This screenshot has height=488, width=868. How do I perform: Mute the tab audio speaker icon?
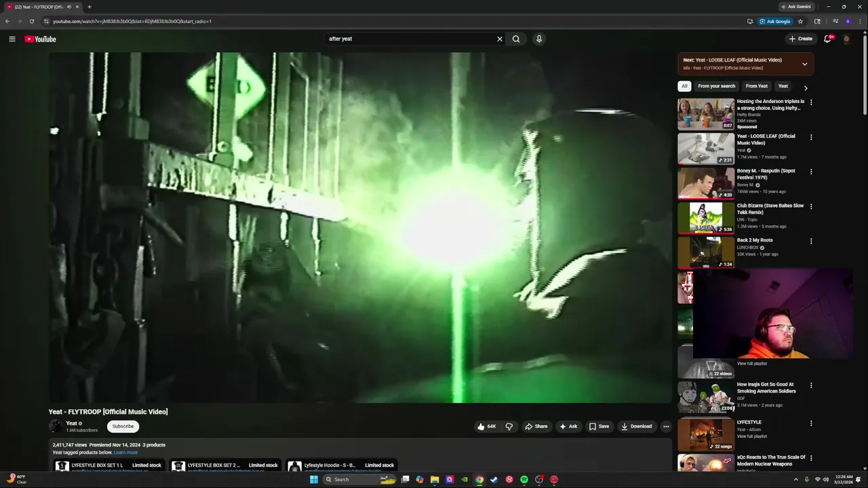69,7
